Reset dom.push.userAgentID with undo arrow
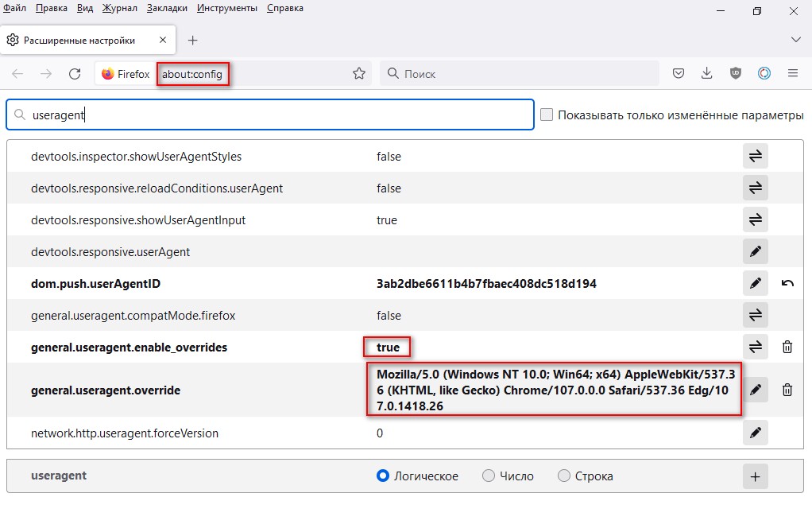Screen dimensions: 812x532 point(787,283)
